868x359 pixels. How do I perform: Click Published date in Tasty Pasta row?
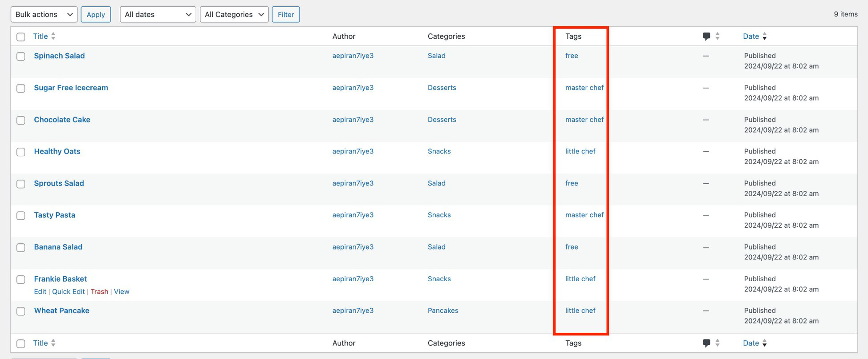click(781, 220)
